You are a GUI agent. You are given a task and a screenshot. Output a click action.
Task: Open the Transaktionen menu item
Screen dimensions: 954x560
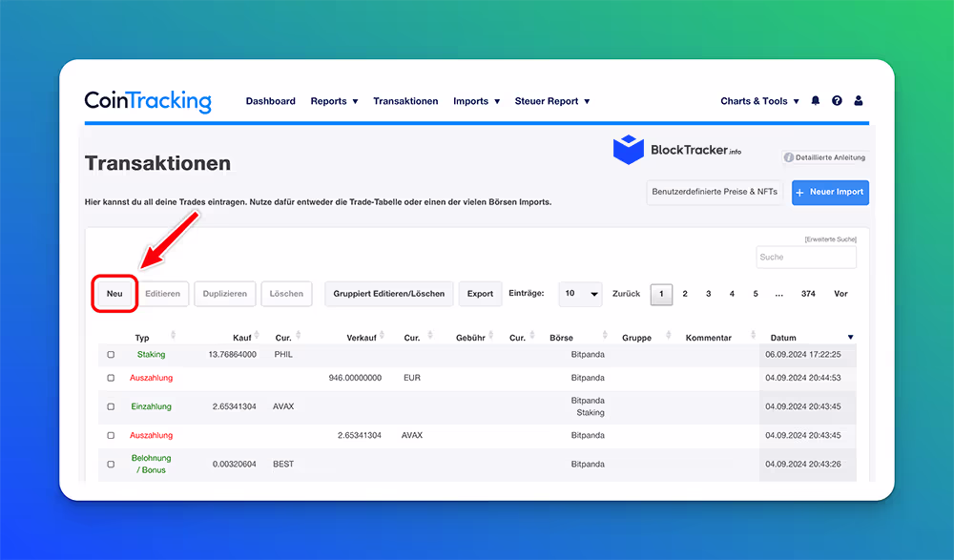[405, 101]
